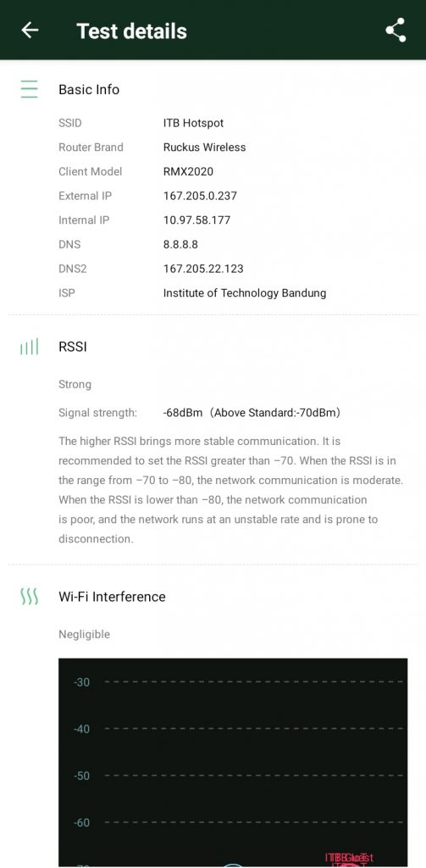Image resolution: width=426 pixels, height=868 pixels.
Task: Click the RSSI signal bars icon
Action: click(29, 347)
